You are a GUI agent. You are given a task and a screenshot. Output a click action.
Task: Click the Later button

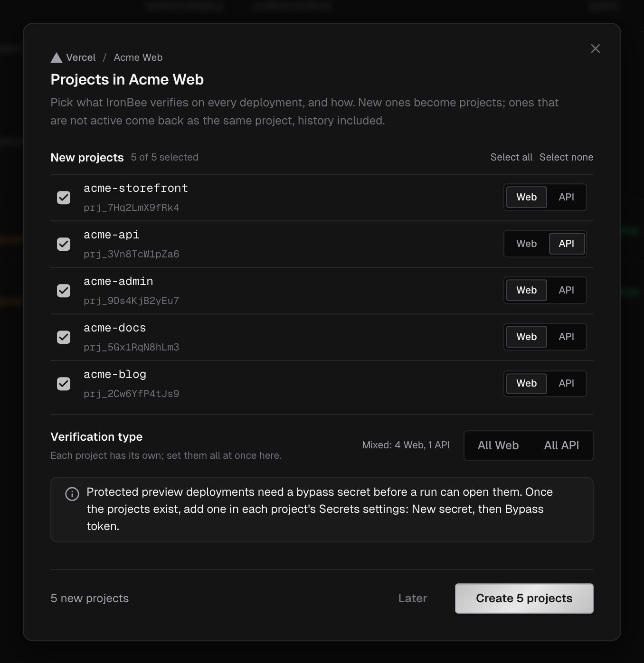pyautogui.click(x=412, y=598)
